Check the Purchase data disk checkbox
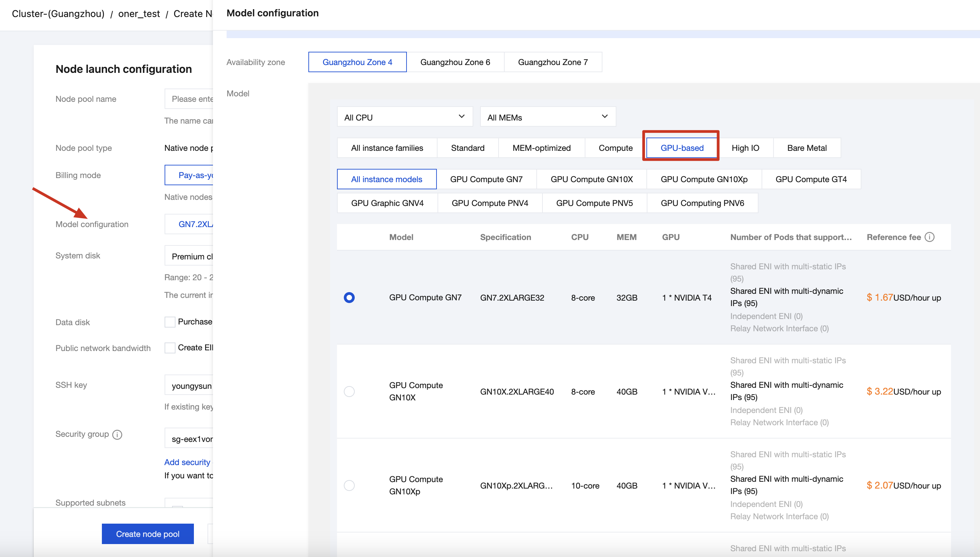Image resolution: width=980 pixels, height=557 pixels. [x=170, y=322]
